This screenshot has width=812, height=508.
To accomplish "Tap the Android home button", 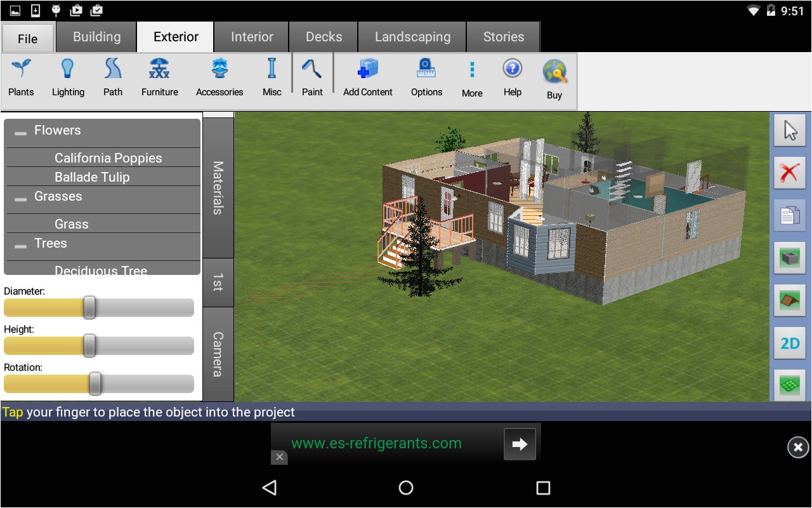I will 406,488.
